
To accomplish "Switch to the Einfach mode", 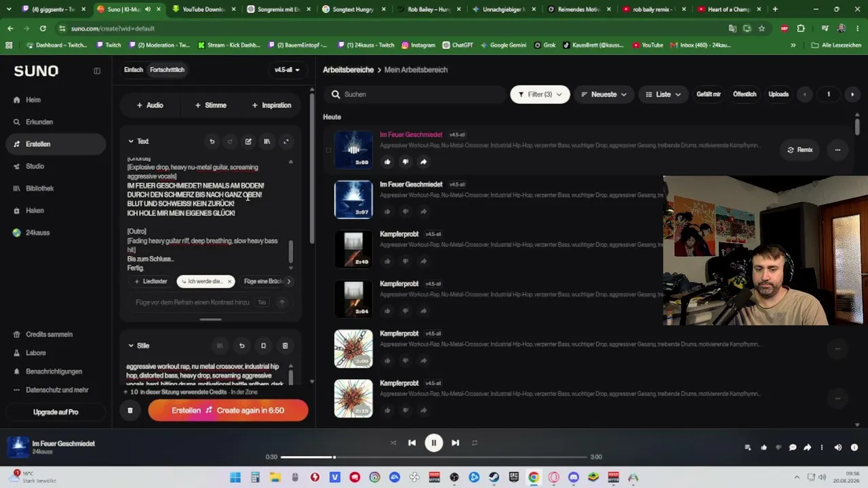I will 134,70.
